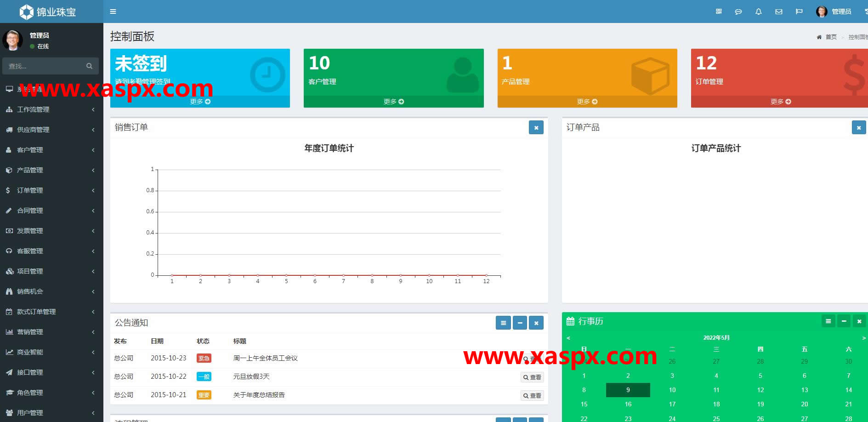Select highlighted day 9 in calendar
Image resolution: width=868 pixels, height=422 pixels.
pos(628,390)
